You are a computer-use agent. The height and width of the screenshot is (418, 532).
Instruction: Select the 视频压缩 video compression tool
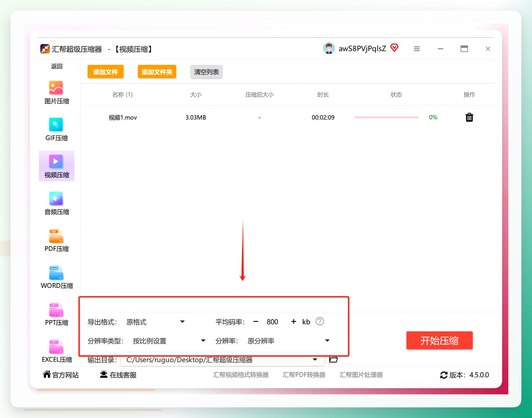pyautogui.click(x=56, y=166)
